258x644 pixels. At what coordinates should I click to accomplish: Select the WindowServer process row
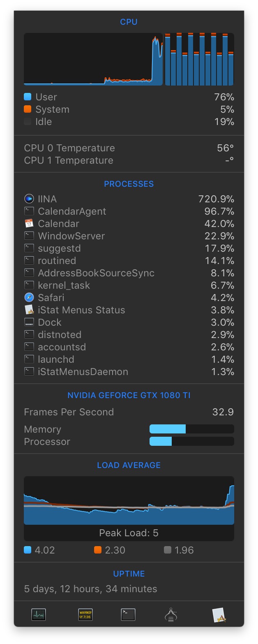(129, 236)
